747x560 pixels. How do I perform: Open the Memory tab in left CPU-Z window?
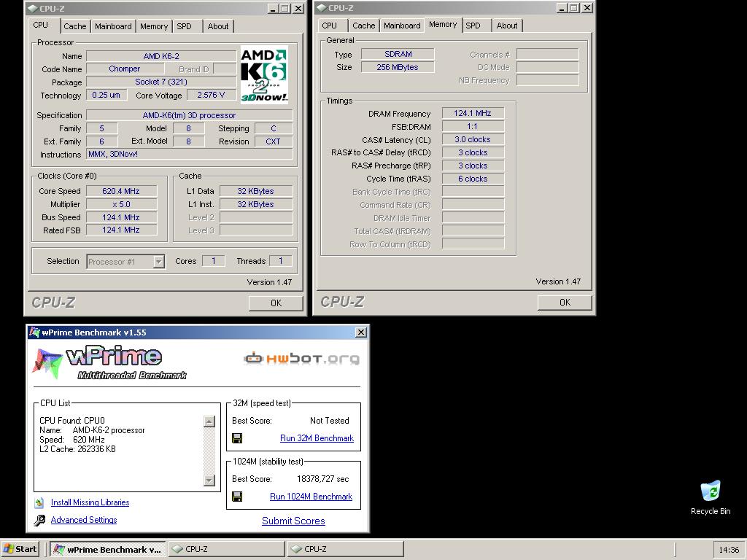point(153,26)
